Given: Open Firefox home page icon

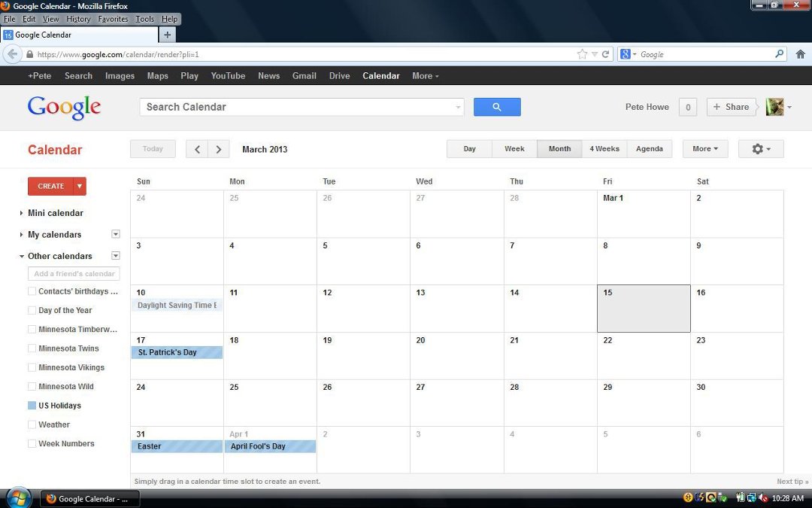Looking at the screenshot, I should point(800,54).
